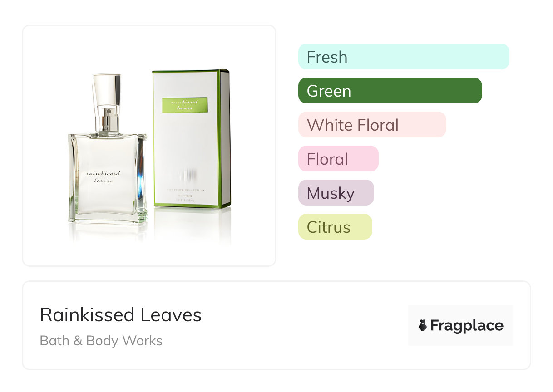Open the Rainkissed Leaves title
The width and height of the screenshot is (553, 392).
click(x=121, y=315)
